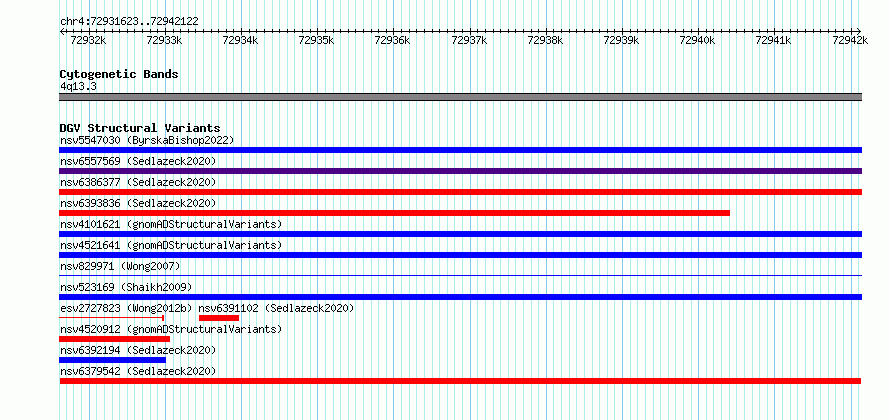
Task: Click the 4q13.3 band label
Action: pyautogui.click(x=78, y=86)
